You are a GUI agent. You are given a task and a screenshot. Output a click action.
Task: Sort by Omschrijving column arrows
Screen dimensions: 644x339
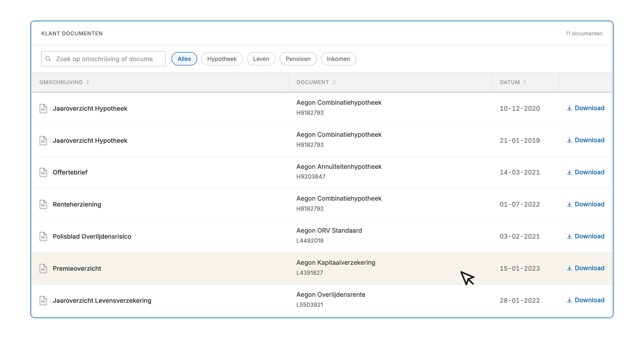click(x=88, y=82)
